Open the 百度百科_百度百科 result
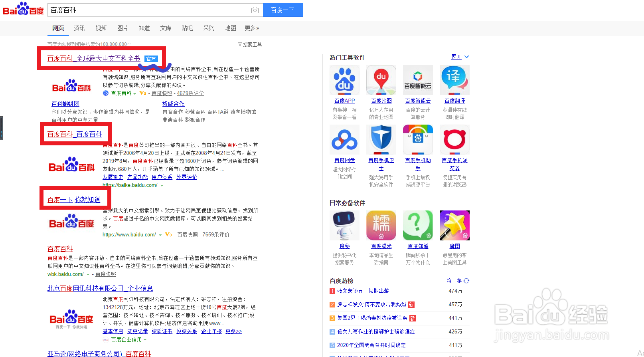644x357 pixels. pos(75,134)
